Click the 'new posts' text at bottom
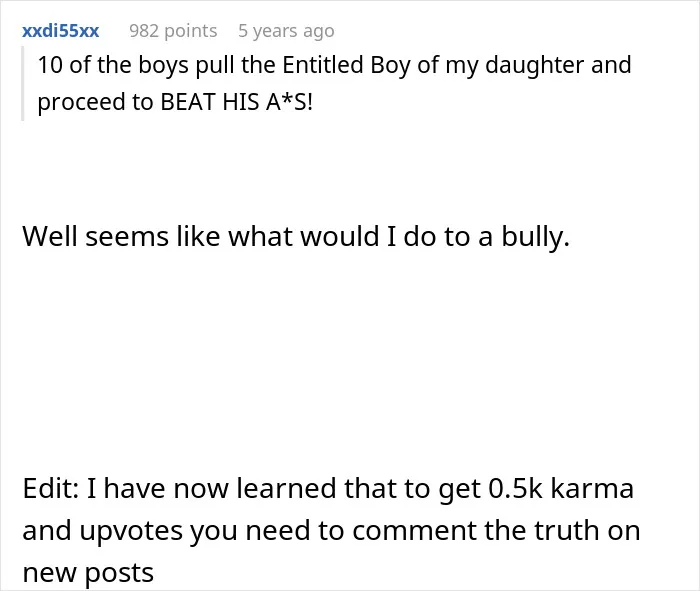The height and width of the screenshot is (591, 700). 88,573
